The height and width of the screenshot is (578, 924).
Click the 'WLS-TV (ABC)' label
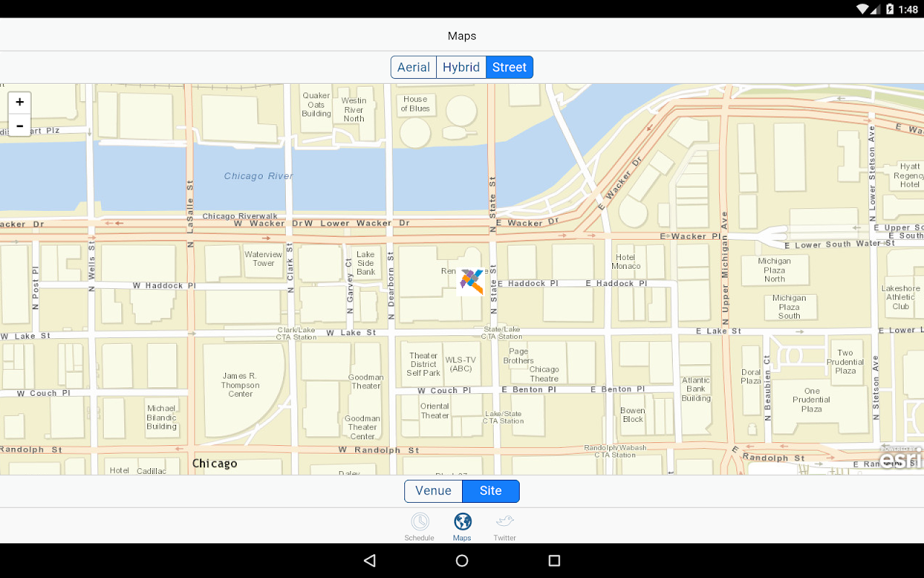click(x=461, y=364)
